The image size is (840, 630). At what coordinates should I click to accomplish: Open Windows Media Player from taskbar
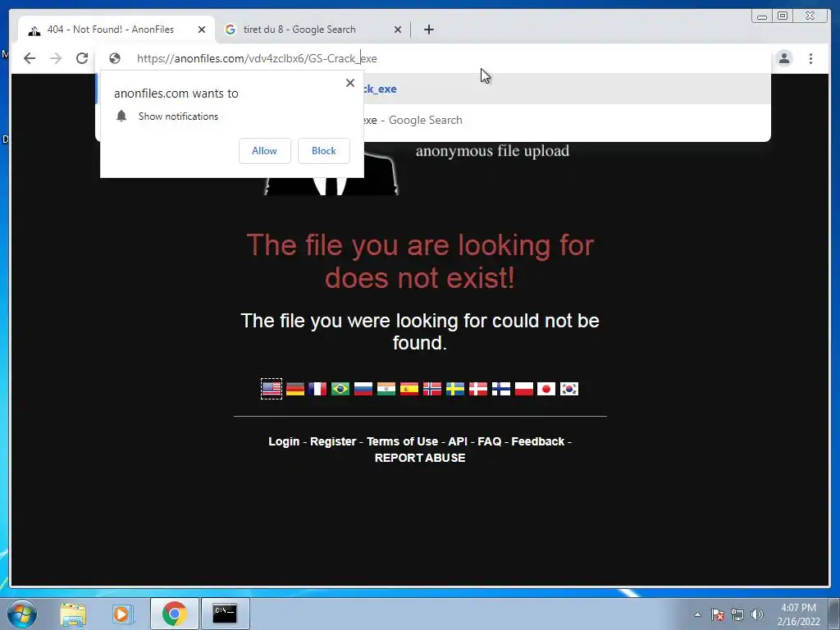click(122, 614)
